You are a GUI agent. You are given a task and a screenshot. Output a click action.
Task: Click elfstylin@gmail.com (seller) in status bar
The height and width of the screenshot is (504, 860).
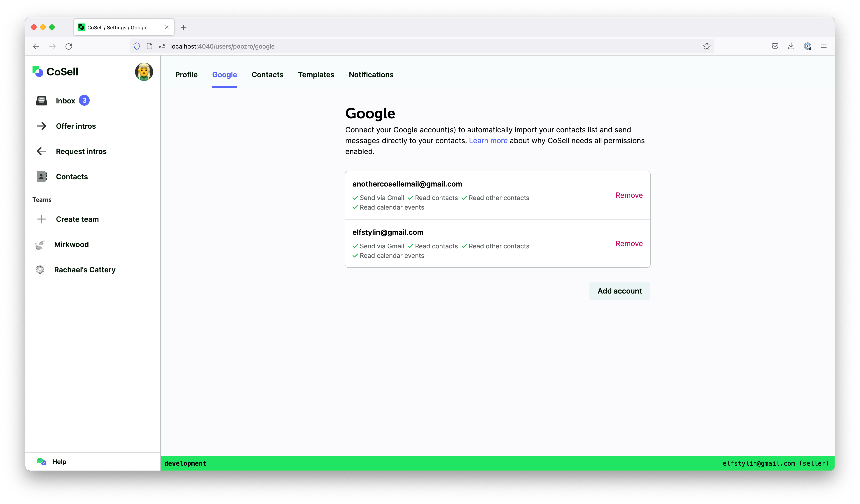[775, 463]
